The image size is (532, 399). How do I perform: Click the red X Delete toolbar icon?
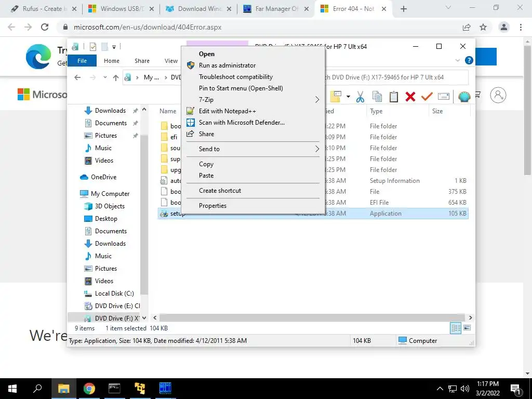(410, 97)
